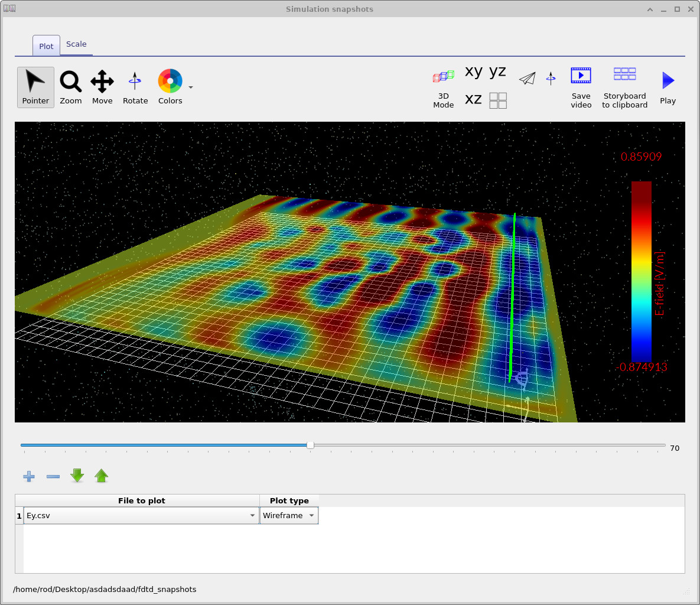Switch to xz plane view
The width and height of the screenshot is (700, 605).
point(474,99)
